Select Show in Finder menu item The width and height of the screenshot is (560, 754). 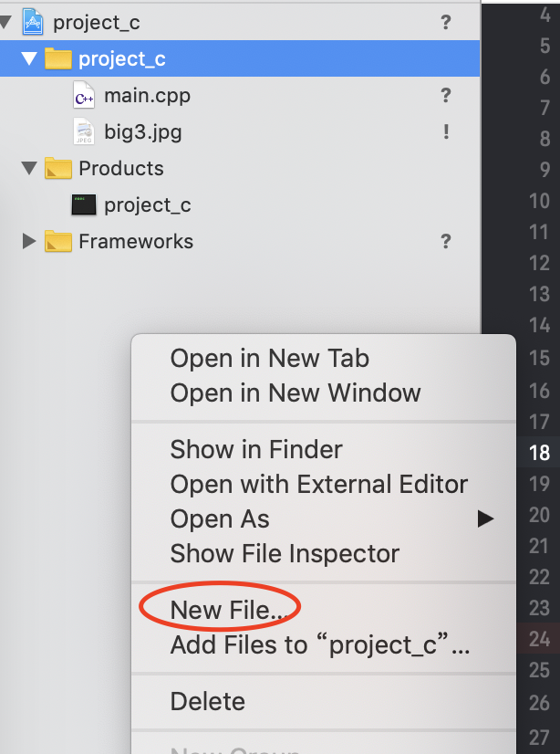tap(256, 450)
